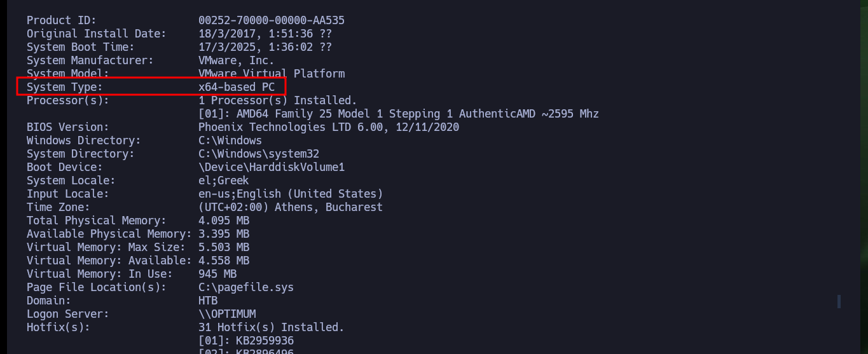Click the HTB domain value
The image size is (868, 354).
click(x=208, y=301)
